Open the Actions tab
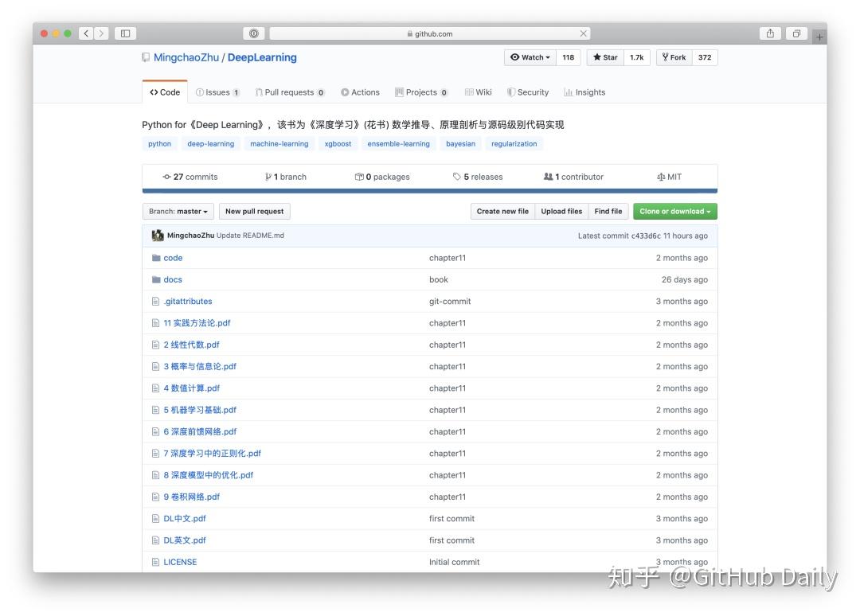The width and height of the screenshot is (860, 616). point(361,92)
